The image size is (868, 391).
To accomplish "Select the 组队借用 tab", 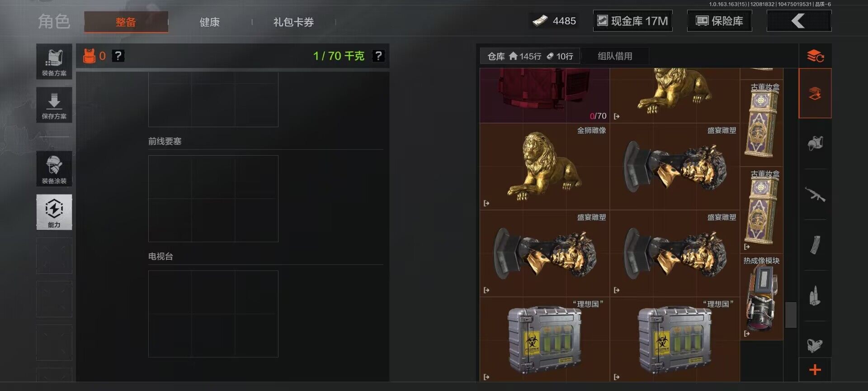I will pyautogui.click(x=615, y=56).
